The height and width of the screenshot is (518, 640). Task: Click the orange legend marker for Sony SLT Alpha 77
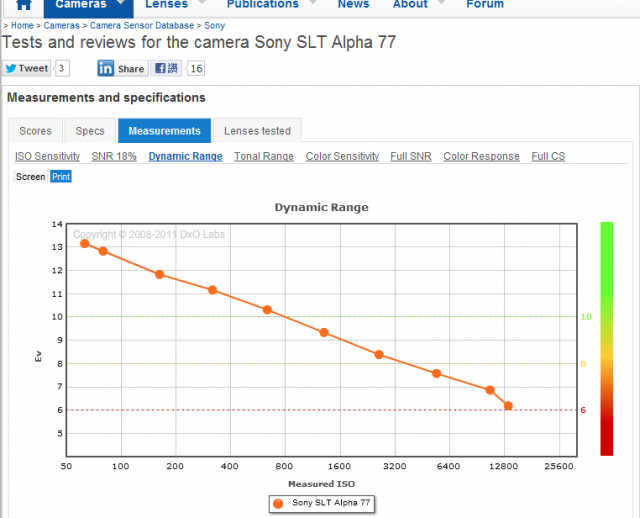(278, 504)
